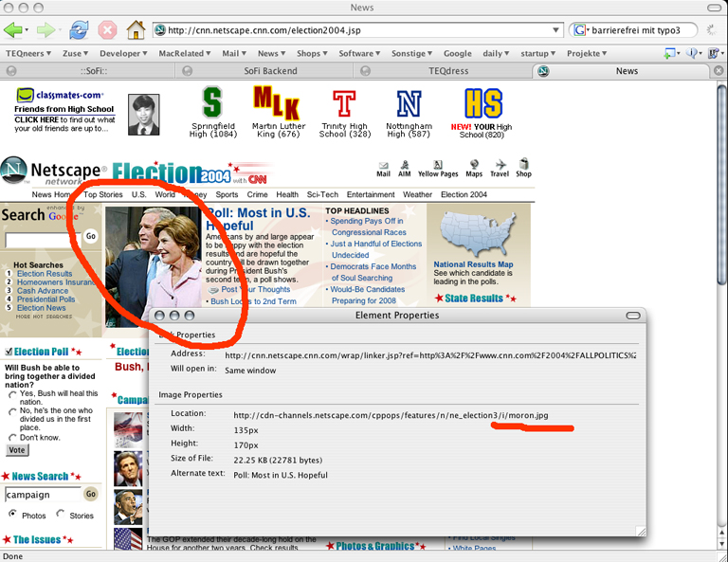Expand the startup bookmark folder
The height and width of the screenshot is (562, 728).
tap(537, 53)
